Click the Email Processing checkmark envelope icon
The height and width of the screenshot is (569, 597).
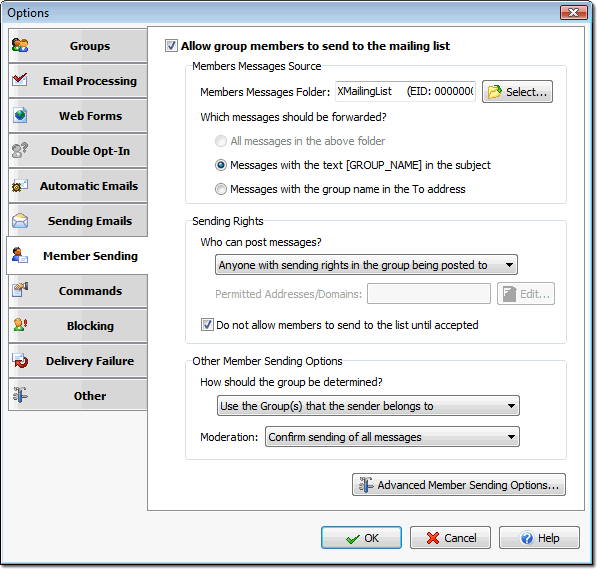point(20,80)
